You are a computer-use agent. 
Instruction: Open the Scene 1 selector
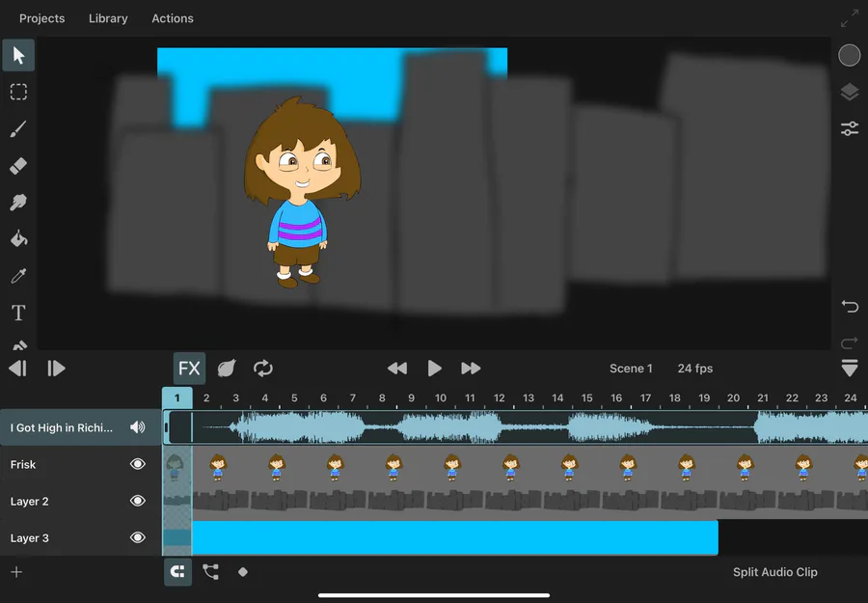click(x=631, y=369)
